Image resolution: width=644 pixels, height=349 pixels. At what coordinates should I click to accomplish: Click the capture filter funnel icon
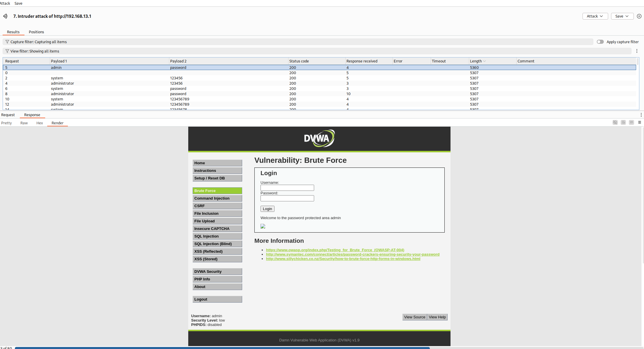pos(7,42)
